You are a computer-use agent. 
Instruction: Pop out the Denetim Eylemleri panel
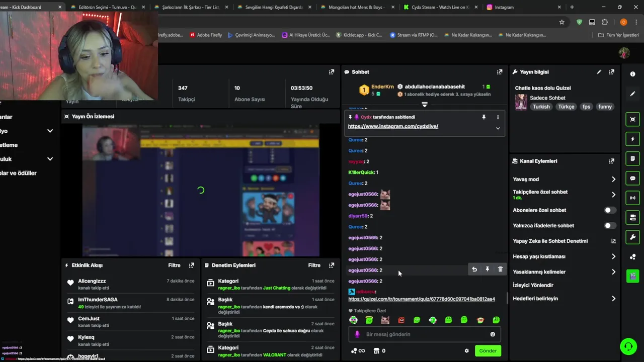331,265
